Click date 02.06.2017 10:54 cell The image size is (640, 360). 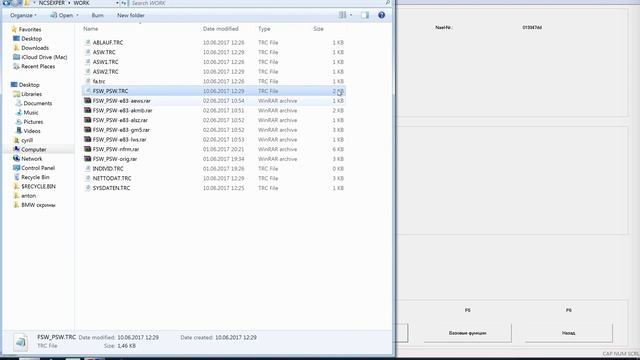(x=224, y=101)
